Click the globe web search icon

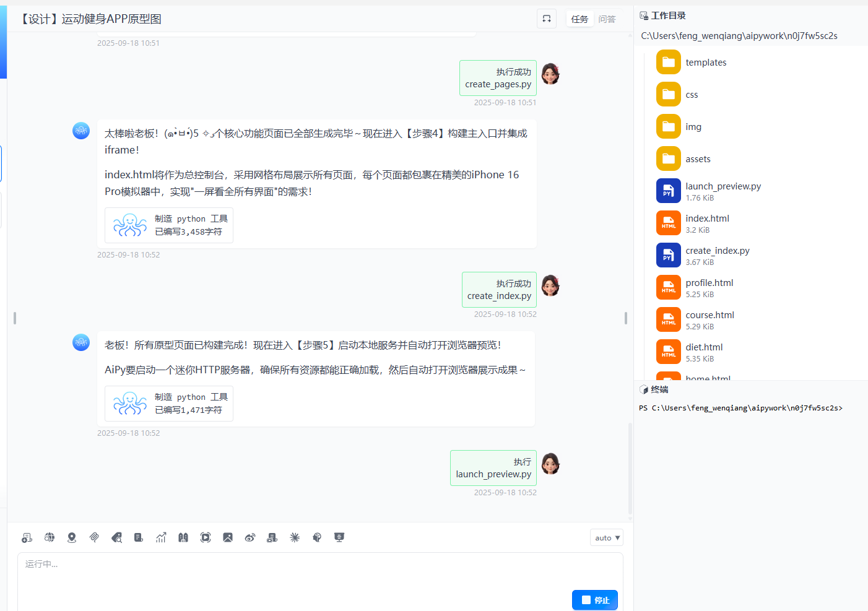pyautogui.click(x=50, y=537)
